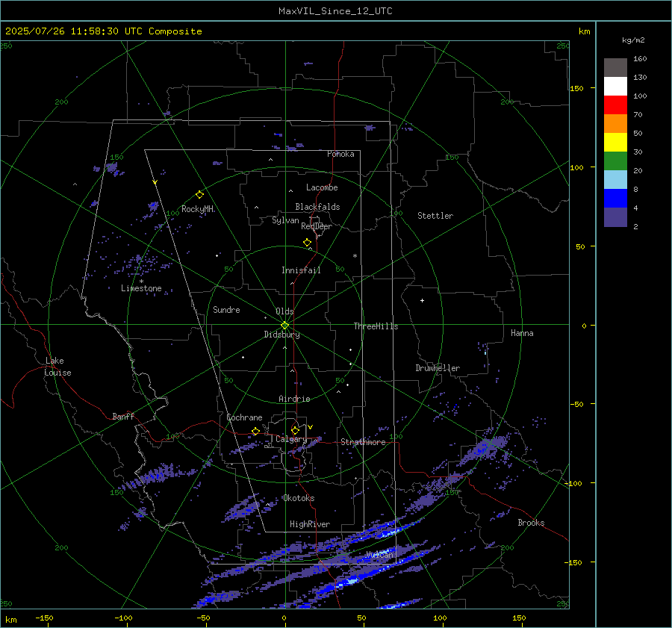Click the Calgary city label
This screenshot has height=628, width=672.
point(291,439)
